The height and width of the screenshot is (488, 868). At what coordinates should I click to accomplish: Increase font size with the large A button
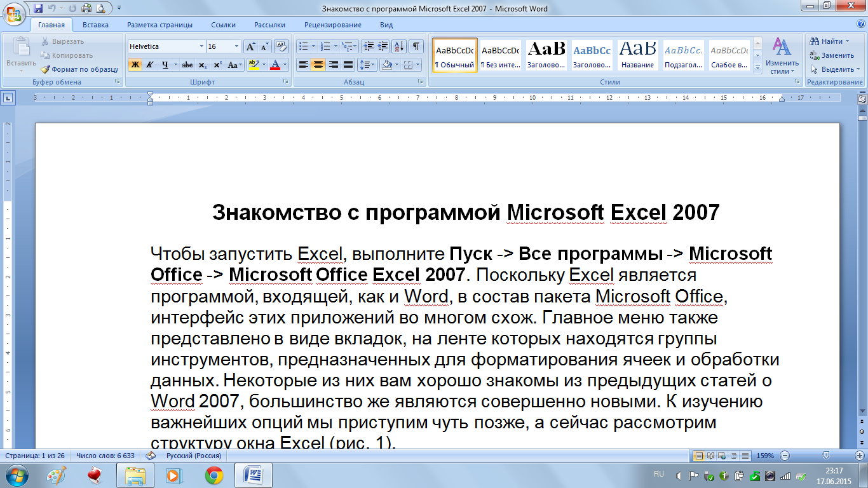[x=250, y=46]
